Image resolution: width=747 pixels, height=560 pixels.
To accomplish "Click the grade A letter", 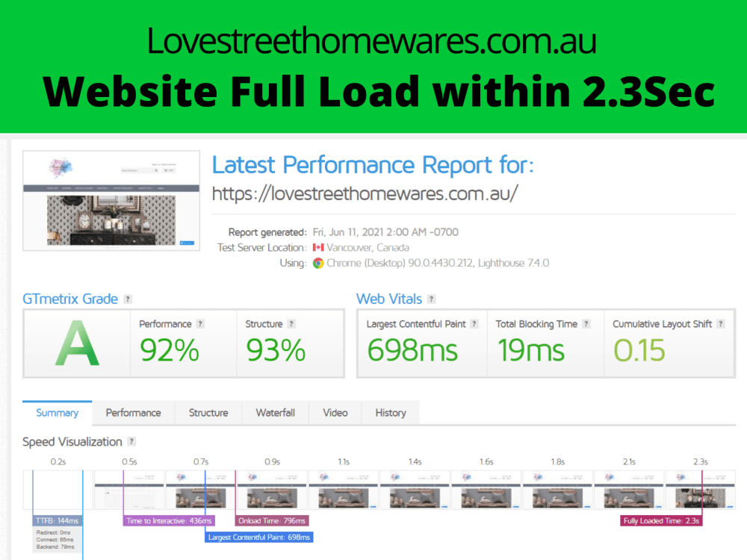I will point(77,343).
